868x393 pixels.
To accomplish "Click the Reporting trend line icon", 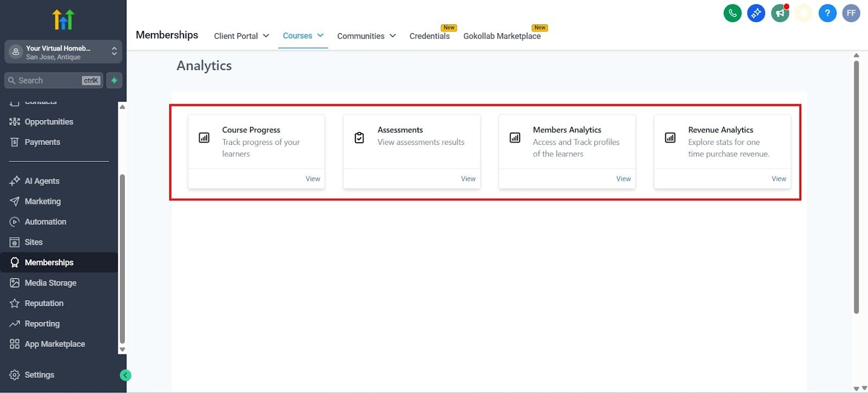I will [x=15, y=324].
